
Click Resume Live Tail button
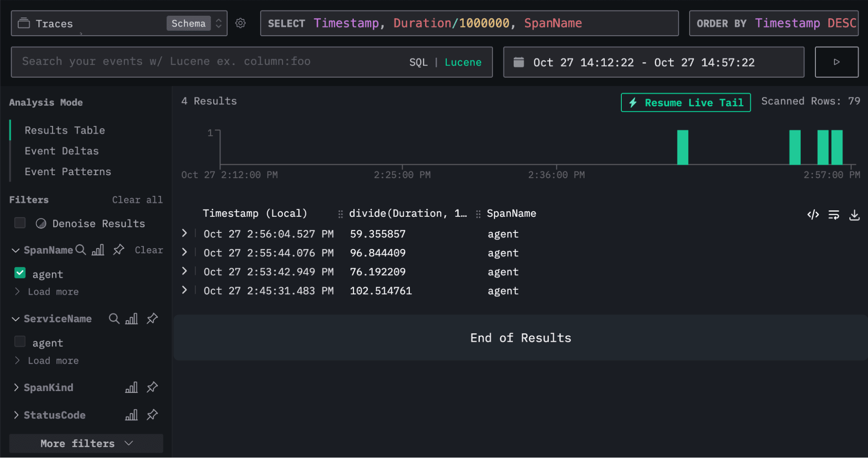[686, 103]
